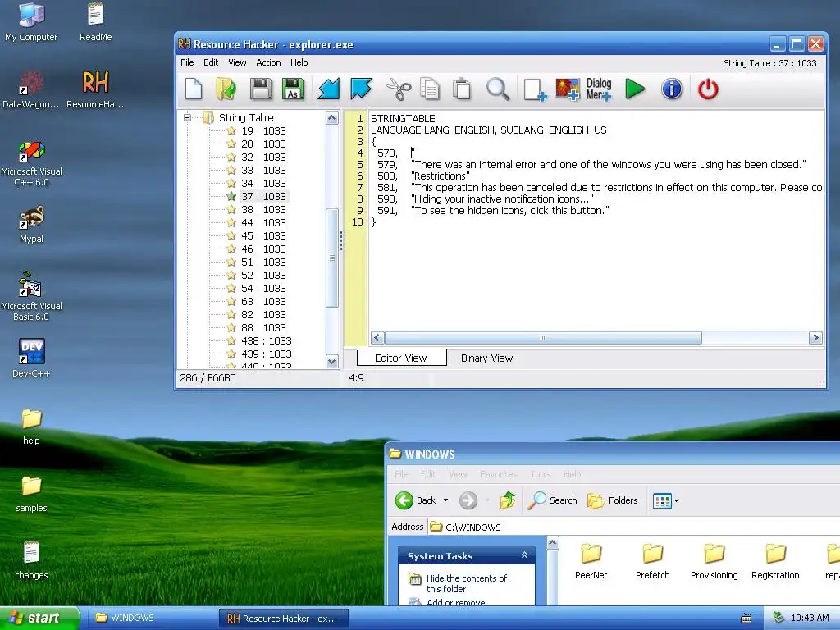Click editor horizontal scrollbar left arrow

377,337
